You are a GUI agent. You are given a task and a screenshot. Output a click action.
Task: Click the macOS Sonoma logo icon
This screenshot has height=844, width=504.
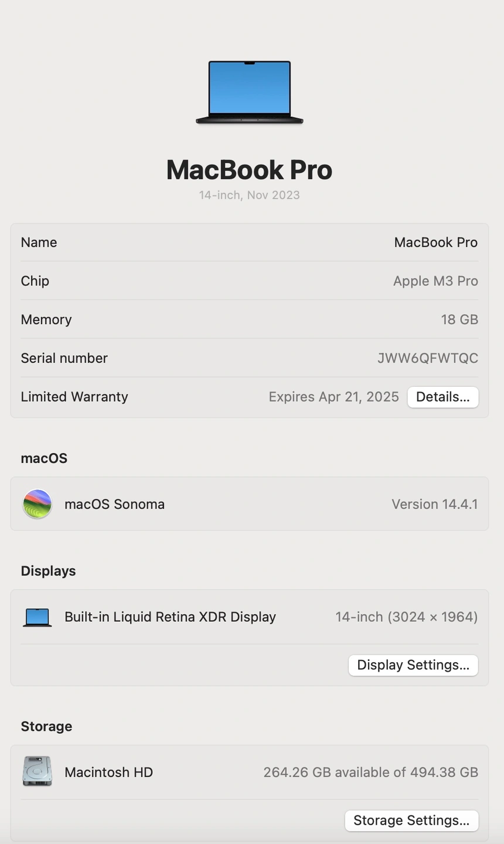pos(37,504)
